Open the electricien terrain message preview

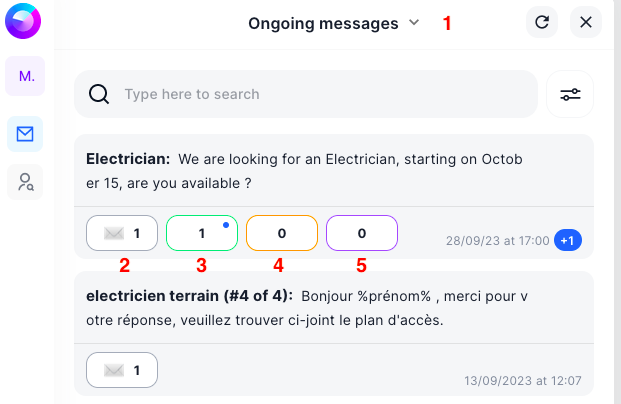(x=307, y=308)
